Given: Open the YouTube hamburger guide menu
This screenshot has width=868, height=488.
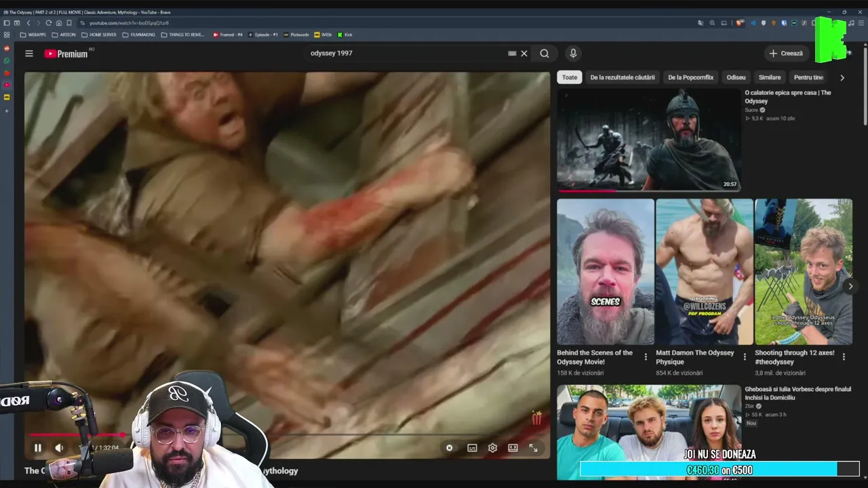Looking at the screenshot, I should 29,54.
